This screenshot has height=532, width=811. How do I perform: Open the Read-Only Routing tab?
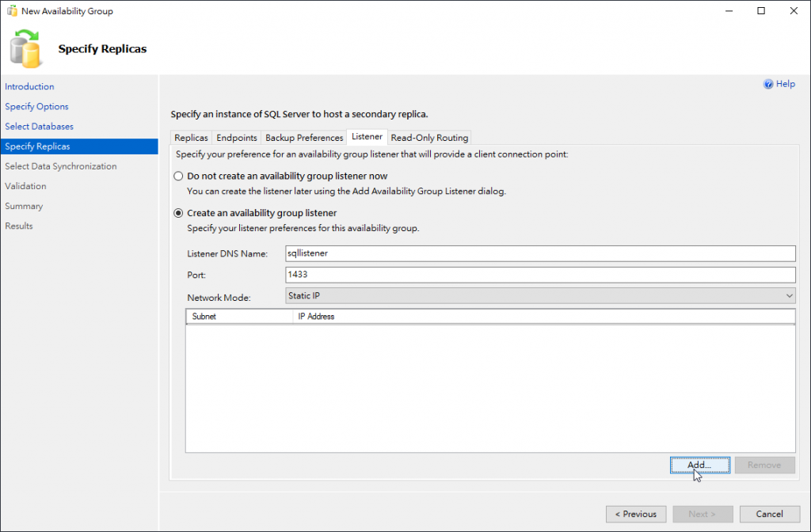point(429,138)
